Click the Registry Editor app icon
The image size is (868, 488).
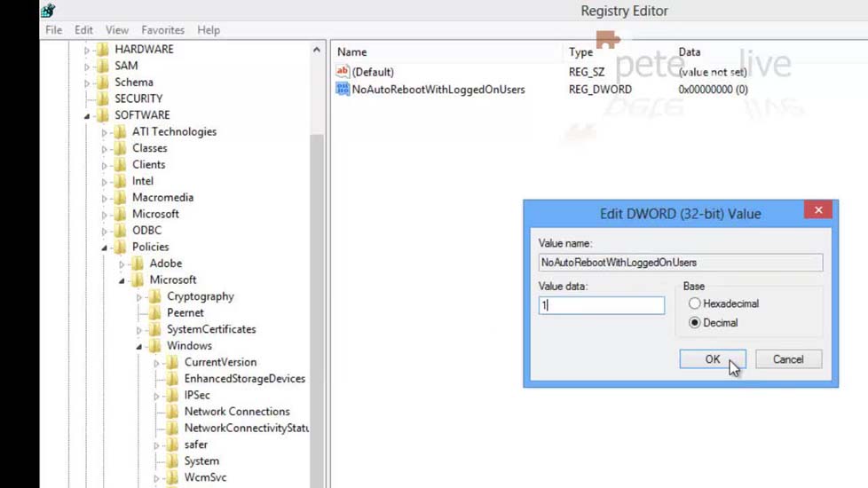(48, 10)
